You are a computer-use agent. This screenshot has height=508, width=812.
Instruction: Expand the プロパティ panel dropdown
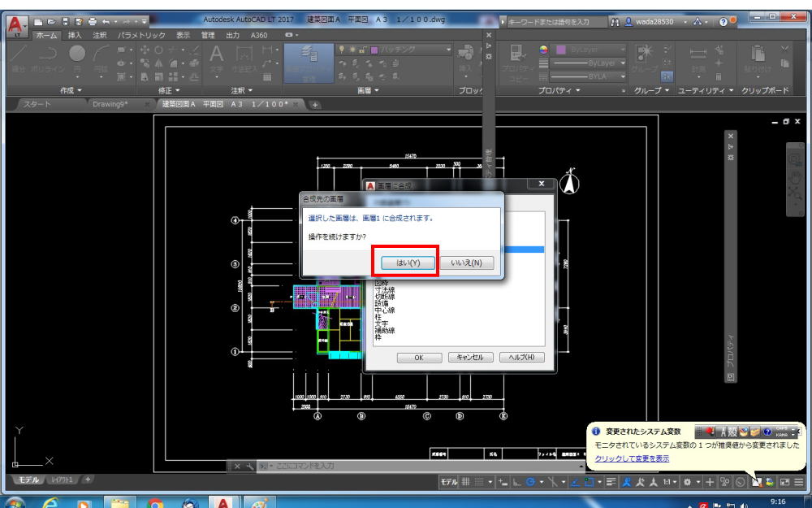pos(559,90)
